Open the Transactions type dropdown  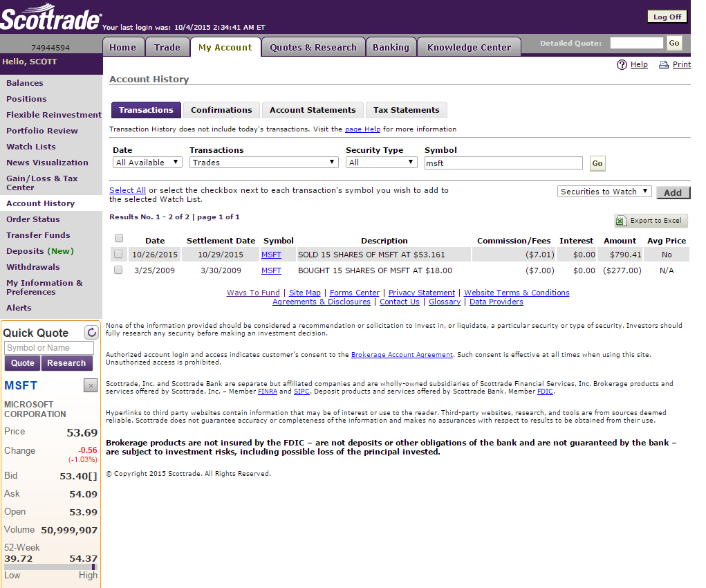[x=263, y=162]
